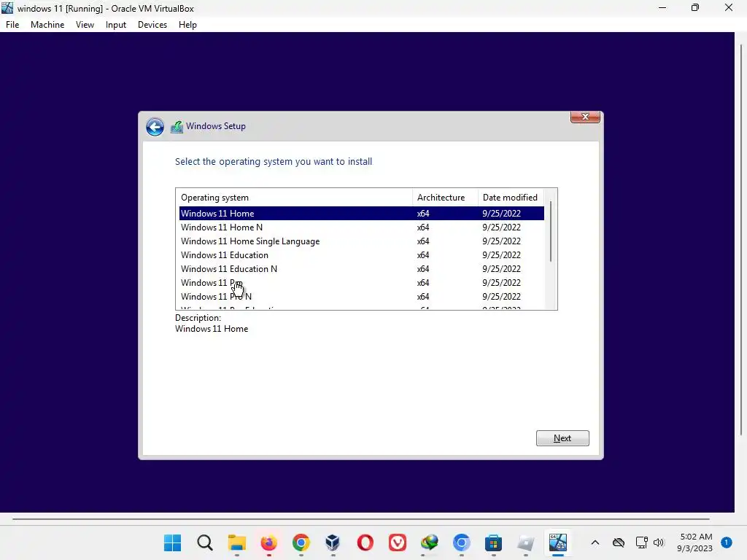Select Windows 11 Education
Image resolution: width=747 pixels, height=560 pixels.
[361, 254]
